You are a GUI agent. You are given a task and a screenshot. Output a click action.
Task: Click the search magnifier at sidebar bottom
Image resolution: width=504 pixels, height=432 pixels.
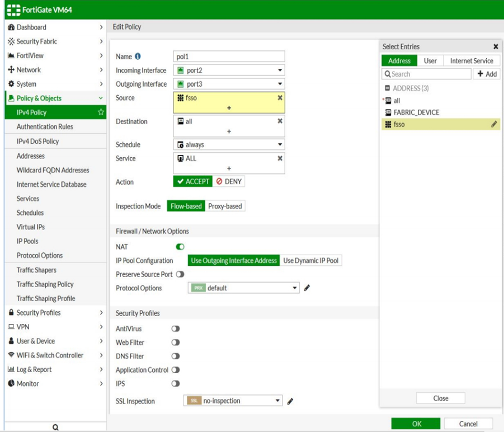tap(55, 427)
